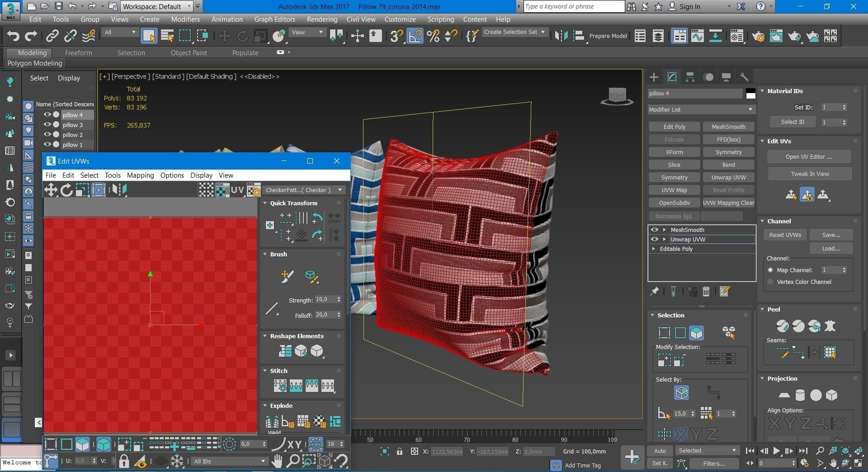Switch to the Freeform ribbon tab
Image resolution: width=868 pixels, height=472 pixels.
(78, 53)
